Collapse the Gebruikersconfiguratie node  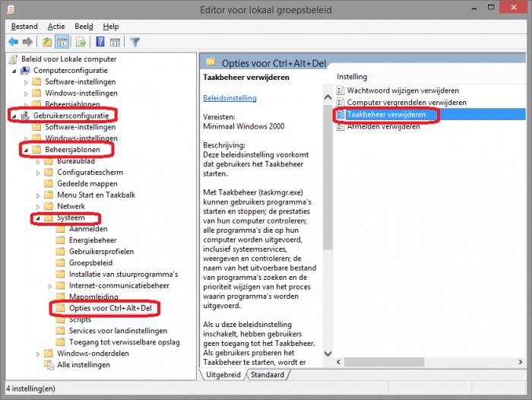(x=14, y=116)
